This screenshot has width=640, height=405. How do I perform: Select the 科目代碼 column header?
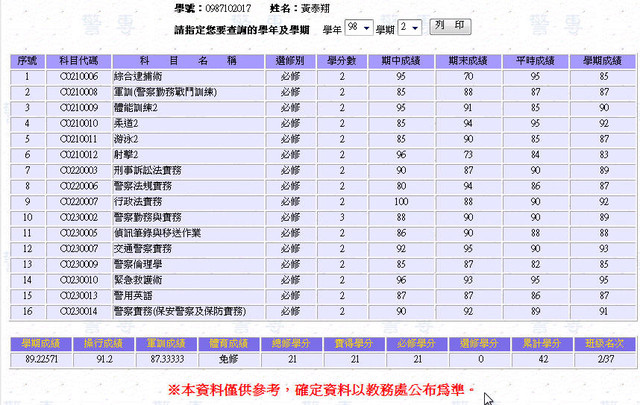pos(78,61)
